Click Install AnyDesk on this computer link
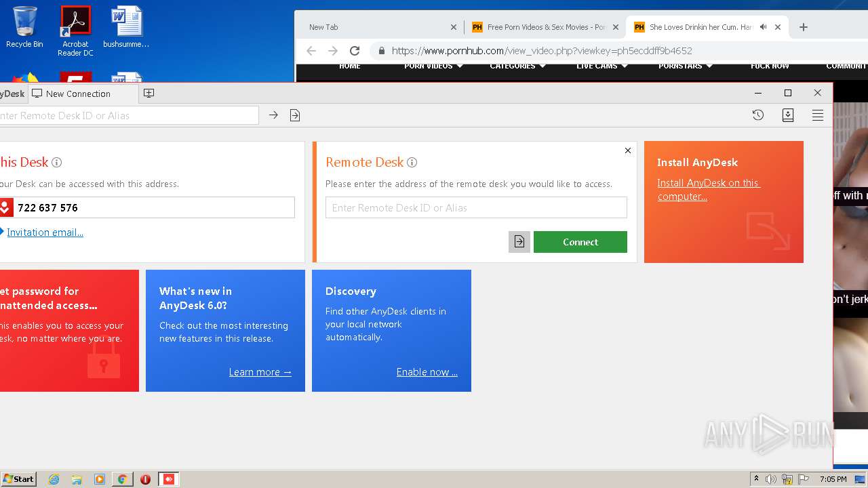Image resolution: width=868 pixels, height=488 pixels. click(708, 190)
